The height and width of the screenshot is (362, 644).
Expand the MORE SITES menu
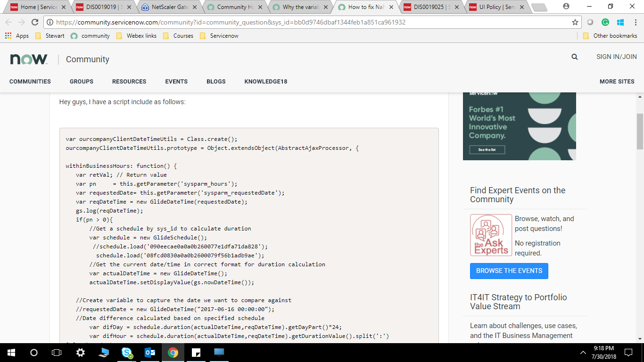(617, 82)
